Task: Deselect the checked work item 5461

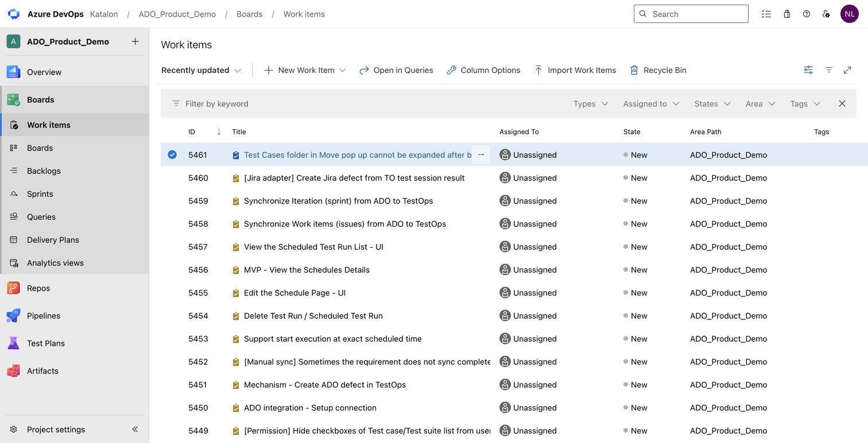Action: [x=172, y=155]
